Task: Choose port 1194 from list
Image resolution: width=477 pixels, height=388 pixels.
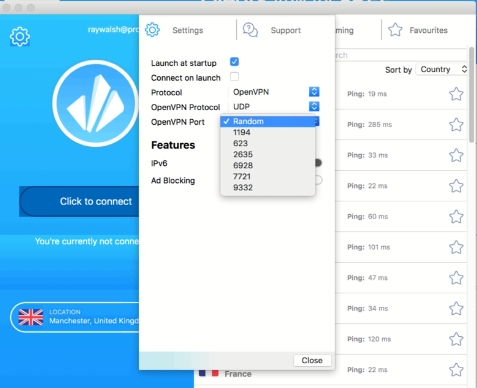Action: pyautogui.click(x=268, y=132)
